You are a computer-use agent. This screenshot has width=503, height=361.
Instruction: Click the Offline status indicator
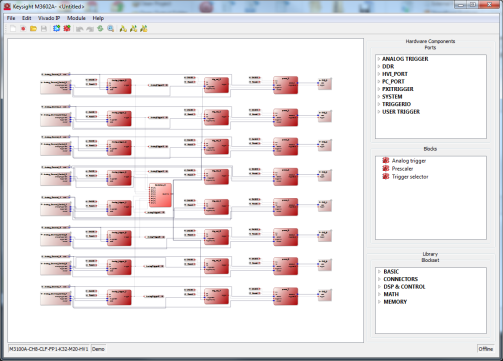click(x=486, y=349)
